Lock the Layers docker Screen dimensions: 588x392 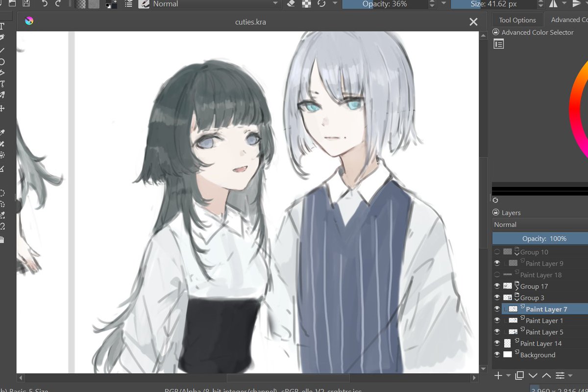pos(495,212)
